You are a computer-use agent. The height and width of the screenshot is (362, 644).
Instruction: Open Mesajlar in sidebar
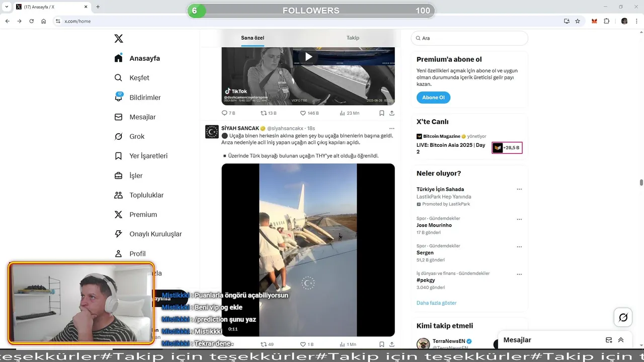pyautogui.click(x=135, y=117)
